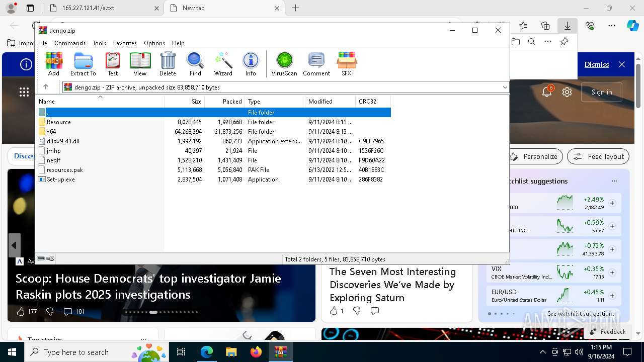Image resolution: width=644 pixels, height=362 pixels.
Task: Open page settings gear icon
Action: [567, 92]
